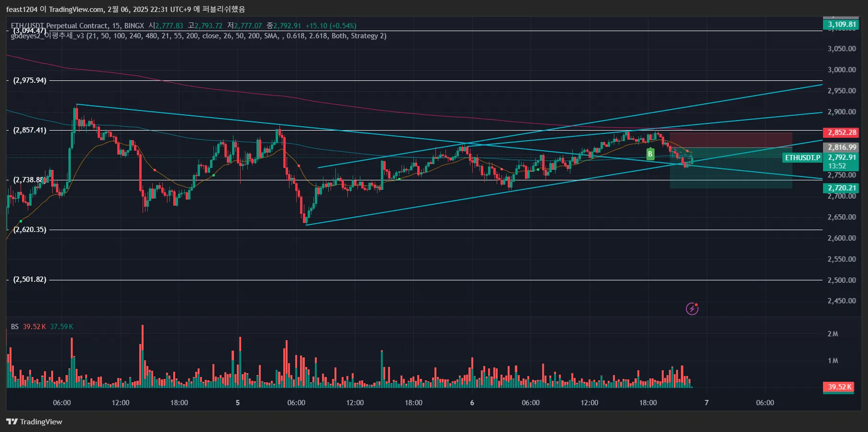Click date label 6 on time axis

click(472, 403)
